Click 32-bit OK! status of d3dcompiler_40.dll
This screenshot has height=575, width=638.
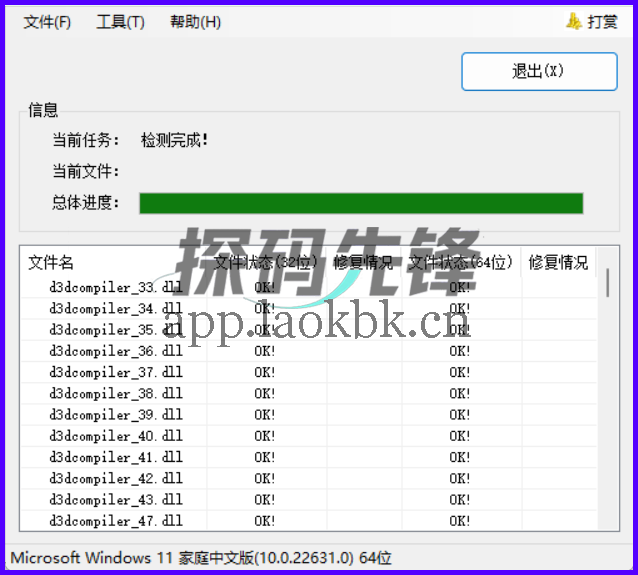click(x=264, y=436)
